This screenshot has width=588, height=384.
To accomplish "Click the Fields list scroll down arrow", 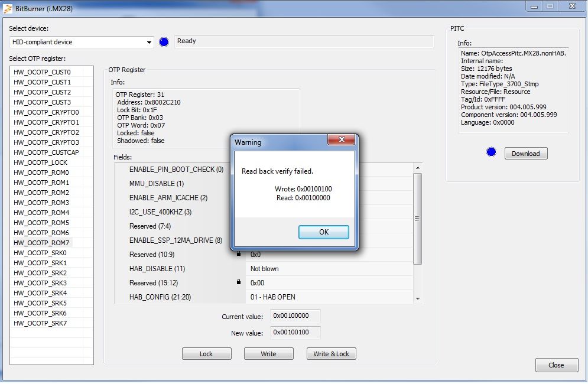I will click(x=418, y=299).
